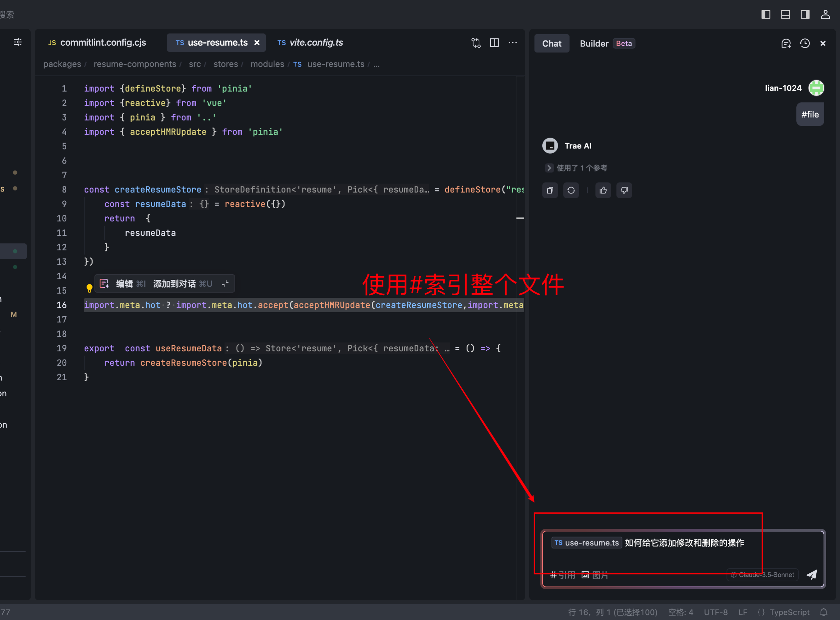This screenshot has height=620, width=840.
Task: View chat history
Action: click(805, 44)
